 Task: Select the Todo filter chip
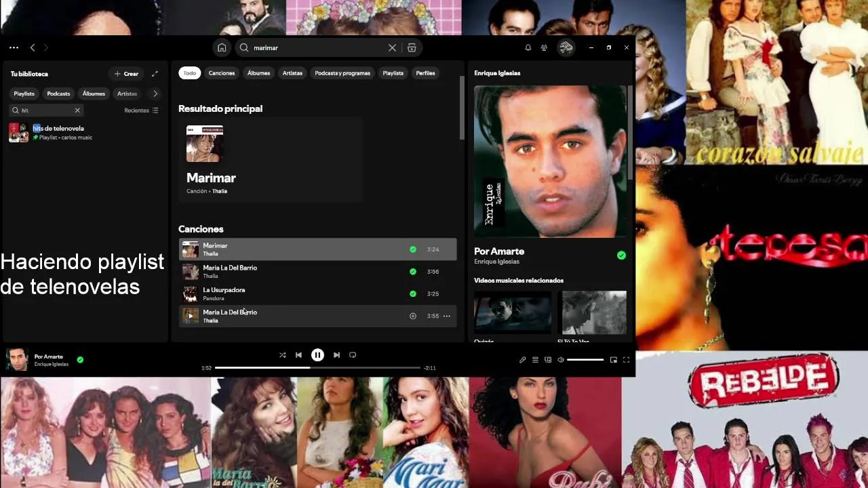point(190,73)
